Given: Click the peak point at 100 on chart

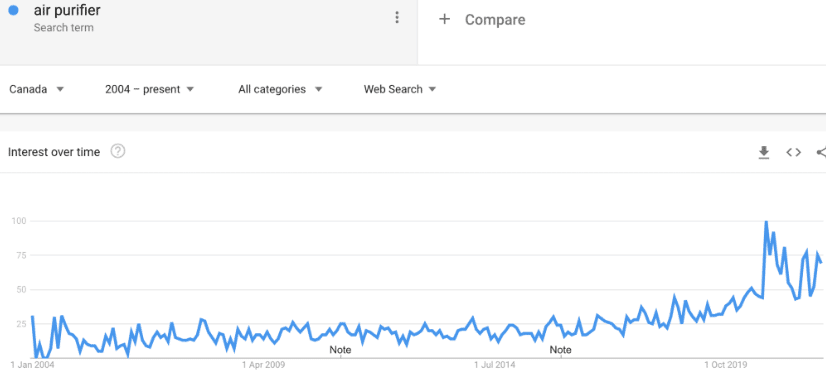Looking at the screenshot, I should point(766,222).
